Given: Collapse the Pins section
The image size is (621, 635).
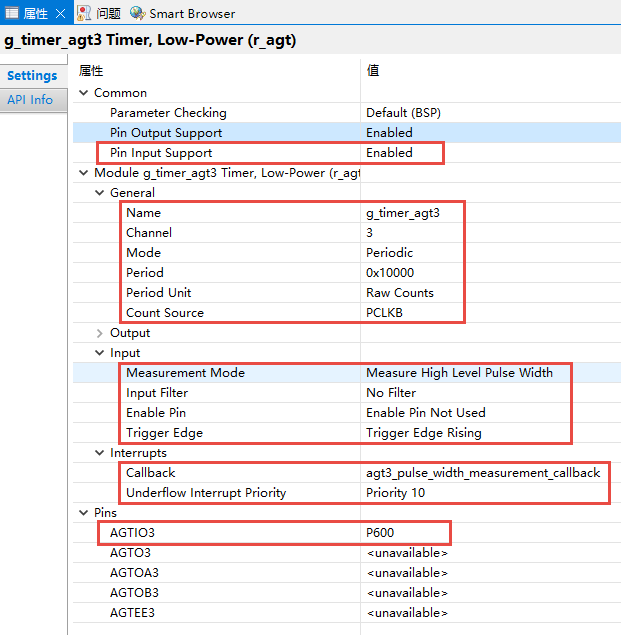Looking at the screenshot, I should 84,513.
